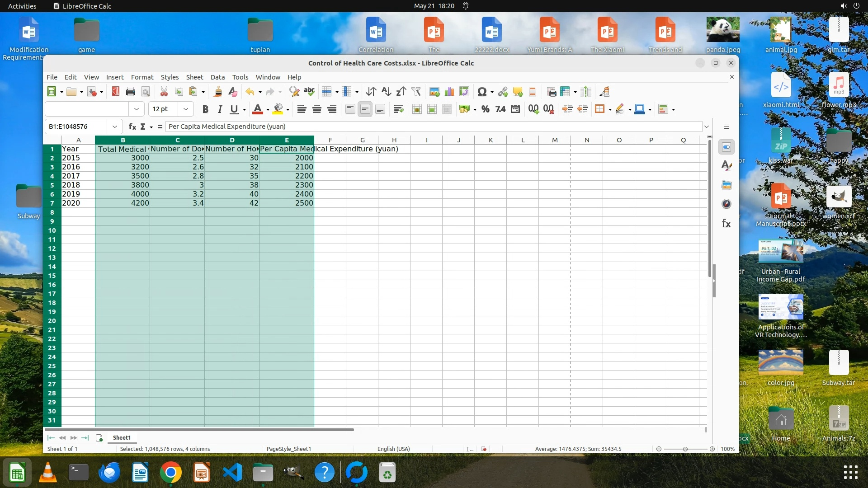Expand the font size dropdown
The image size is (868, 488).
tap(185, 109)
